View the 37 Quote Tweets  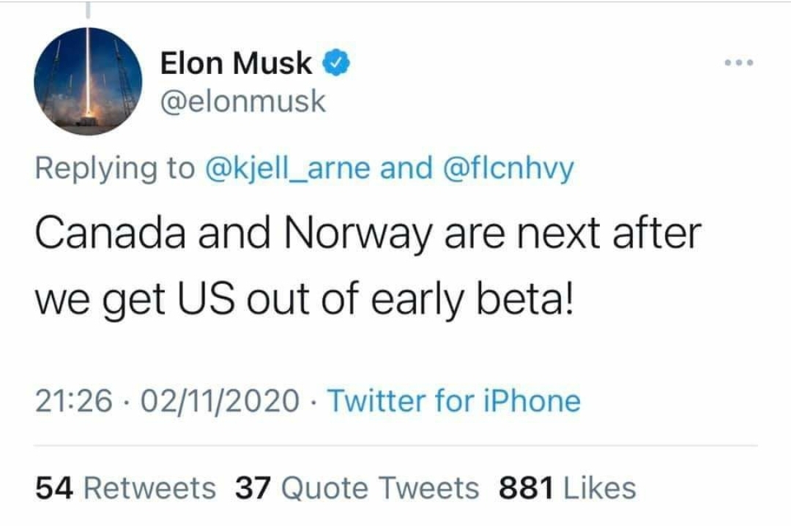click(x=357, y=488)
